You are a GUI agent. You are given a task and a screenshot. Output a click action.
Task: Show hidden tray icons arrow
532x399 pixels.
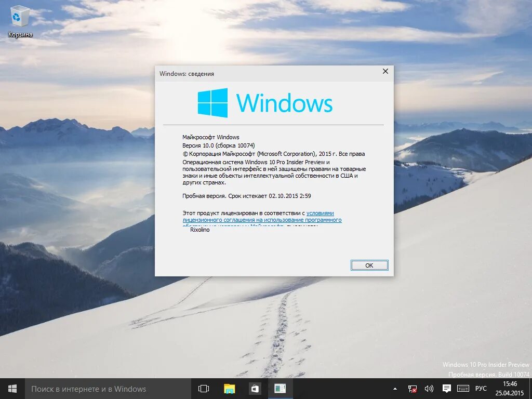[x=395, y=389]
